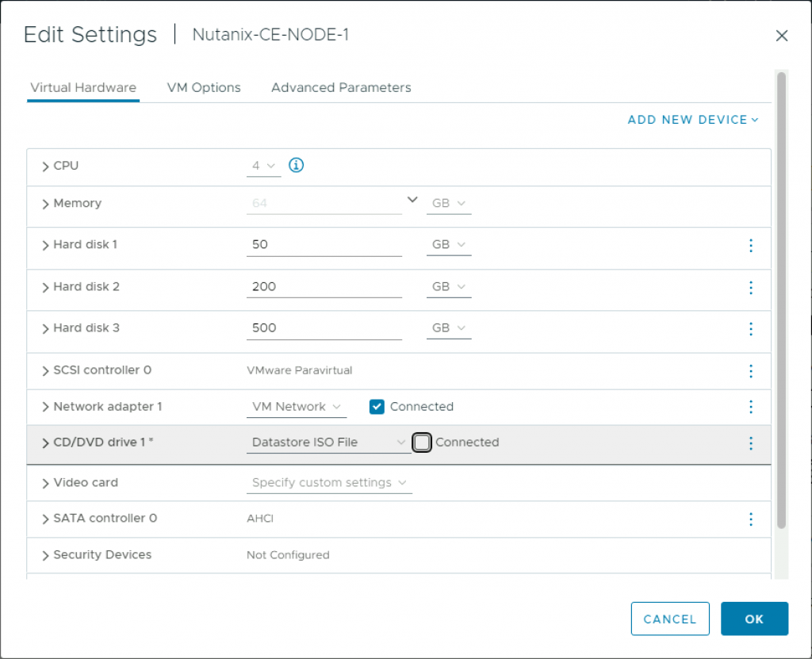Open the Hard disk 1 actions menu
Screen dimensions: 812x659
750,246
